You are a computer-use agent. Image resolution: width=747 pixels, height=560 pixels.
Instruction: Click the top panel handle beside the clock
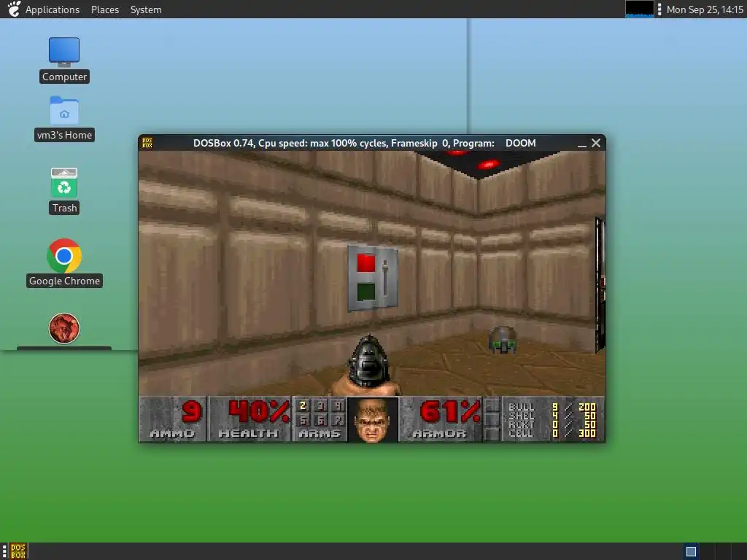[659, 9]
